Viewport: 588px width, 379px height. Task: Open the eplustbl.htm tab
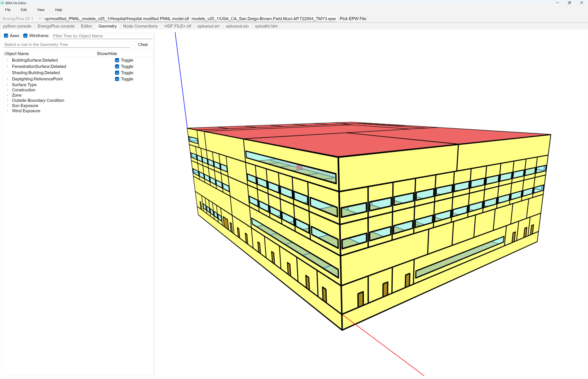click(266, 26)
